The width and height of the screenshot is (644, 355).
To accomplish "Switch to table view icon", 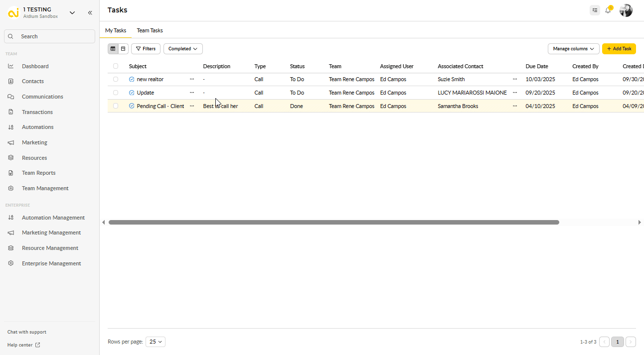I will (113, 49).
